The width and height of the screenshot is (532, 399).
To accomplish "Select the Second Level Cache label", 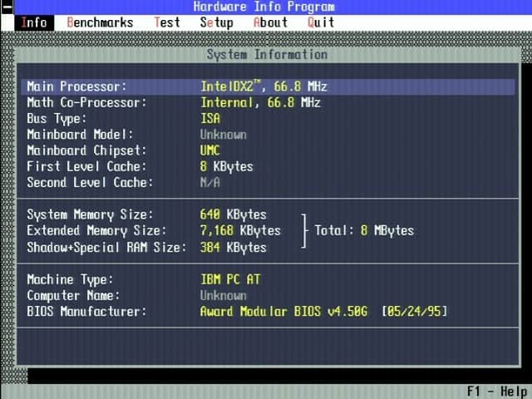I will (90, 183).
